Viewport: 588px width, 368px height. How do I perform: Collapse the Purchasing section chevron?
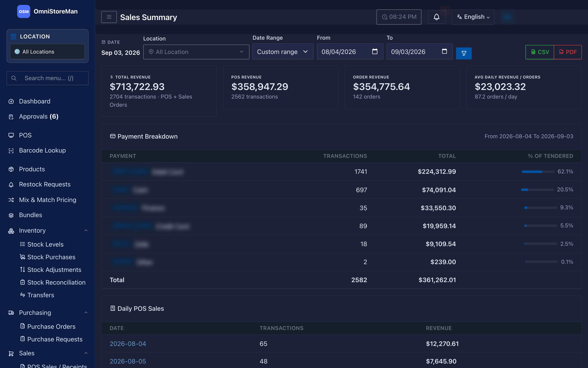tap(86, 313)
